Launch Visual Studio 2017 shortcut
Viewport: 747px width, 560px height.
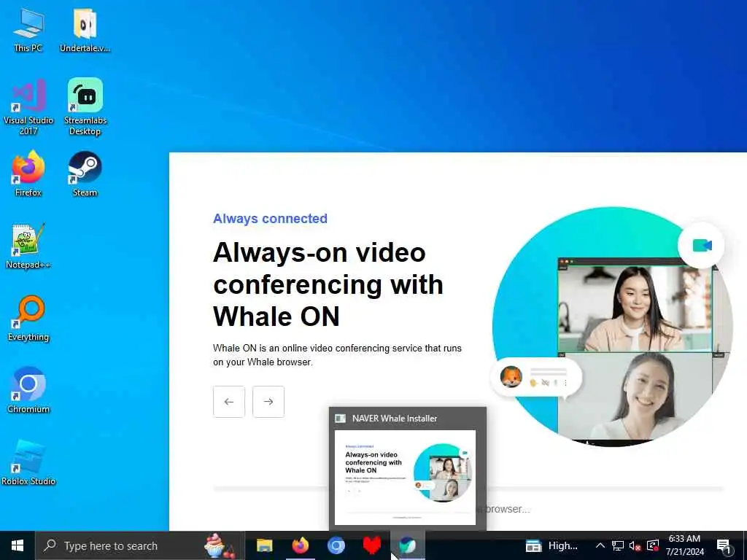pos(28,107)
